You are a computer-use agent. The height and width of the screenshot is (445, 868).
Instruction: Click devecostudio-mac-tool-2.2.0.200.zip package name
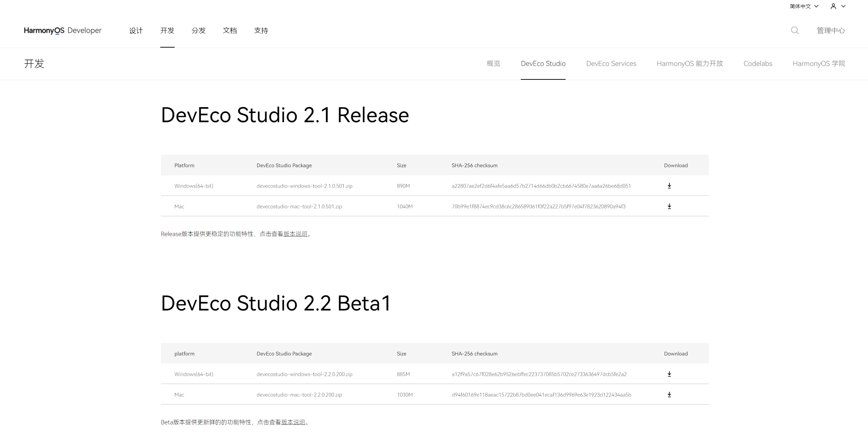(x=299, y=395)
